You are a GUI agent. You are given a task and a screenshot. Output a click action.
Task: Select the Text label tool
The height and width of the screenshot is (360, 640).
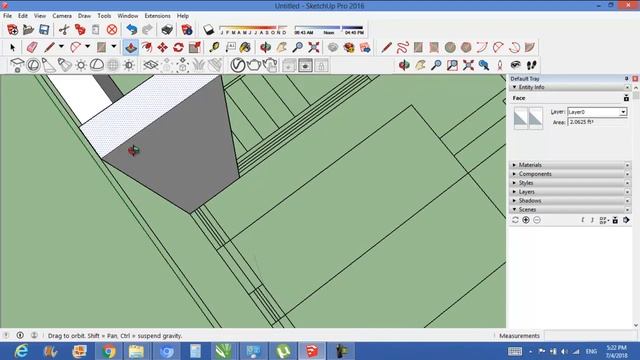(231, 47)
